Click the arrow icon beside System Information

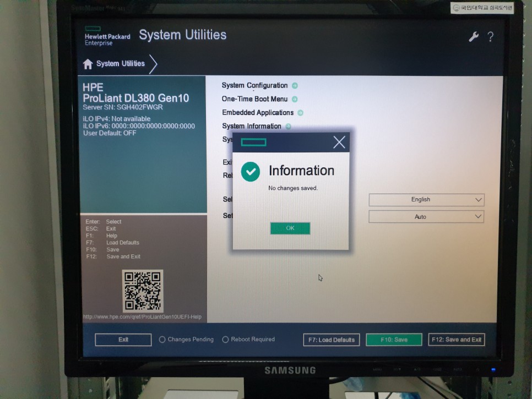tap(288, 126)
